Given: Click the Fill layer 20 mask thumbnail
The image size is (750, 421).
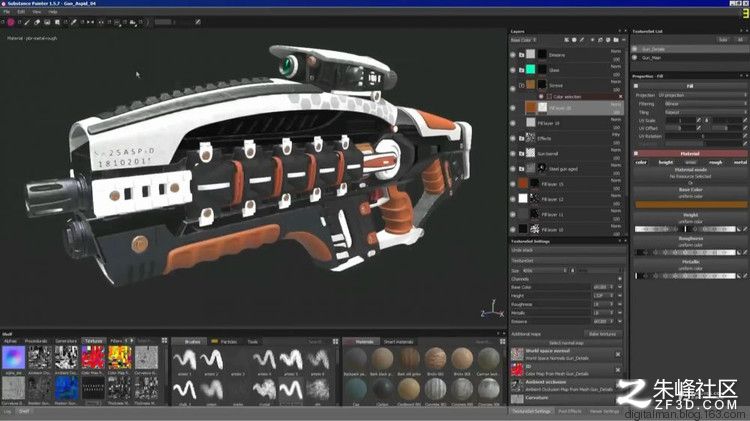Looking at the screenshot, I should point(542,108).
